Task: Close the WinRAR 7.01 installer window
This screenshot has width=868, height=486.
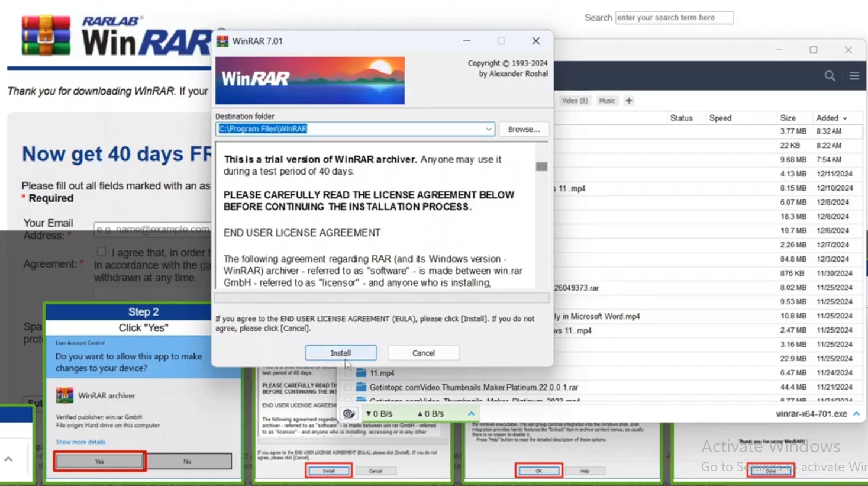Action: click(x=536, y=41)
